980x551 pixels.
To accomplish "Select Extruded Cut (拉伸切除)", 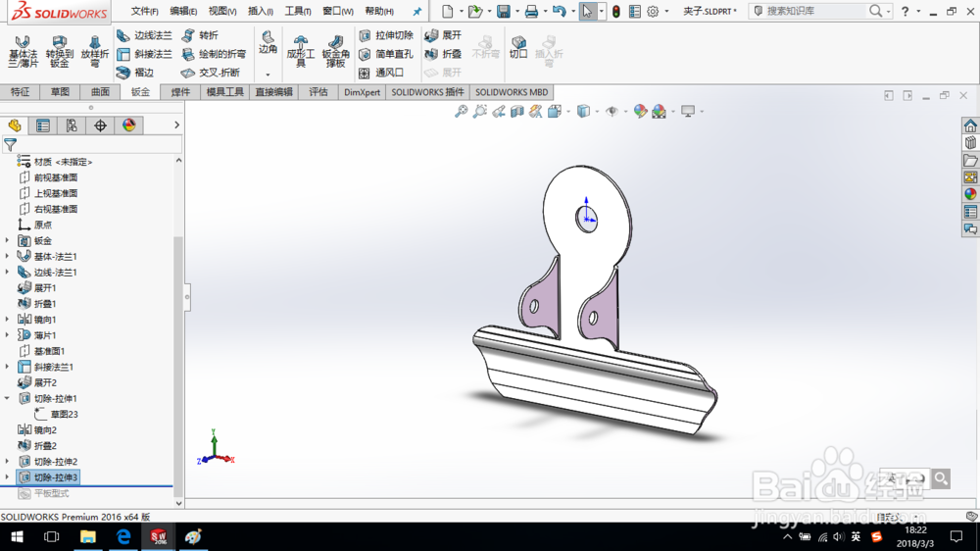I will [386, 35].
